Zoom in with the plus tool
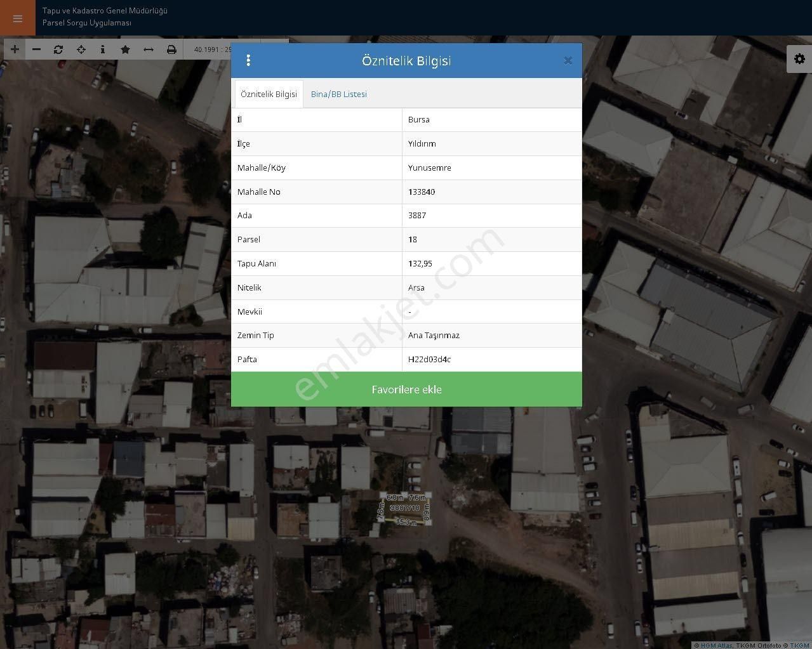 click(15, 49)
